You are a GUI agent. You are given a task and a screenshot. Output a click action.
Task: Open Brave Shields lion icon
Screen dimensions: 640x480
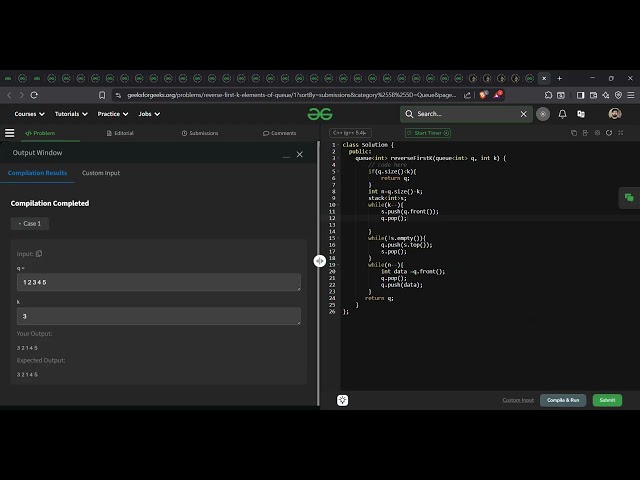click(483, 95)
